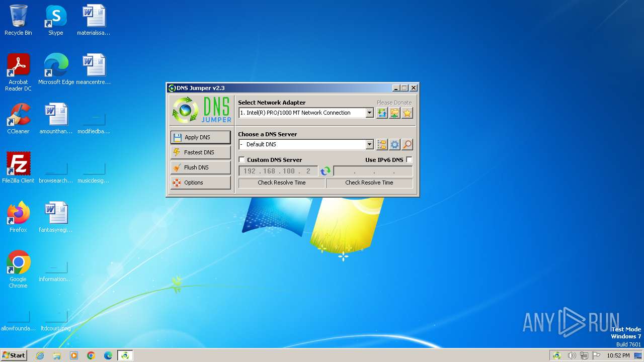Click the blue gear DNS settings icon

[x=394, y=145]
